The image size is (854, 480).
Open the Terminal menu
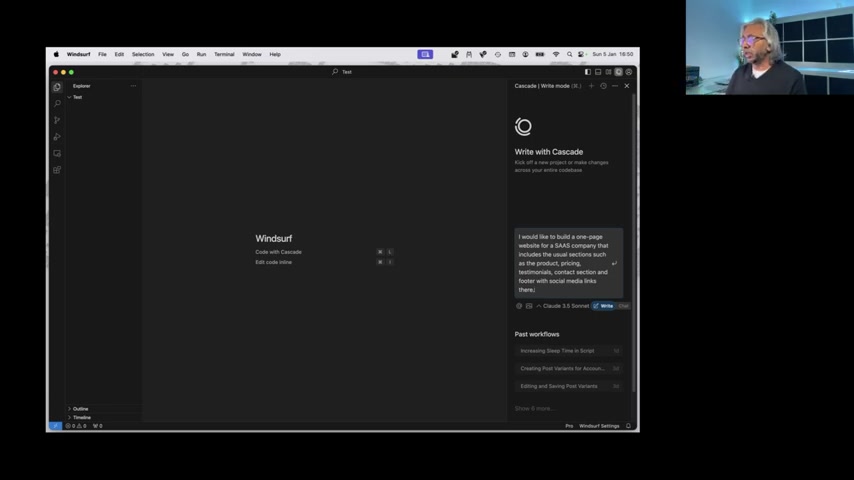pos(224,54)
